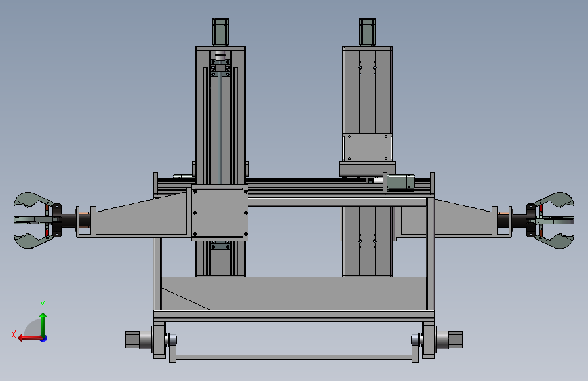Viewport: 588px width, 381px height.
Task: Select the left gripper claw assembly
Action: 37,220
